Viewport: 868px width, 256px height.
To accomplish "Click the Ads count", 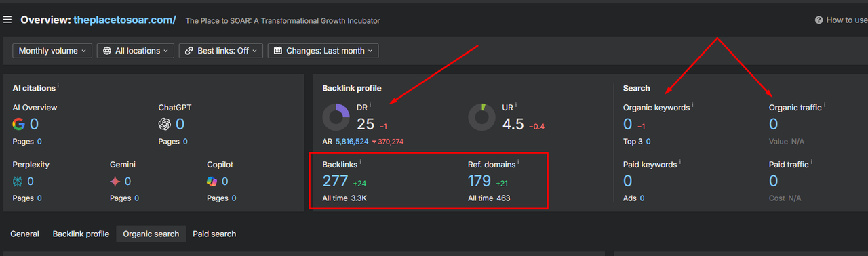I will point(642,198).
